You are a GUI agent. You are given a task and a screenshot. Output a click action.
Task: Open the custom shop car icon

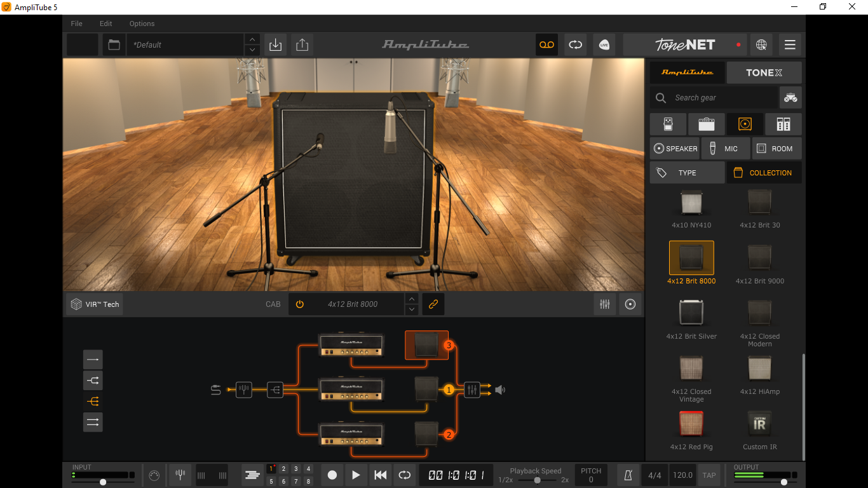click(x=790, y=98)
